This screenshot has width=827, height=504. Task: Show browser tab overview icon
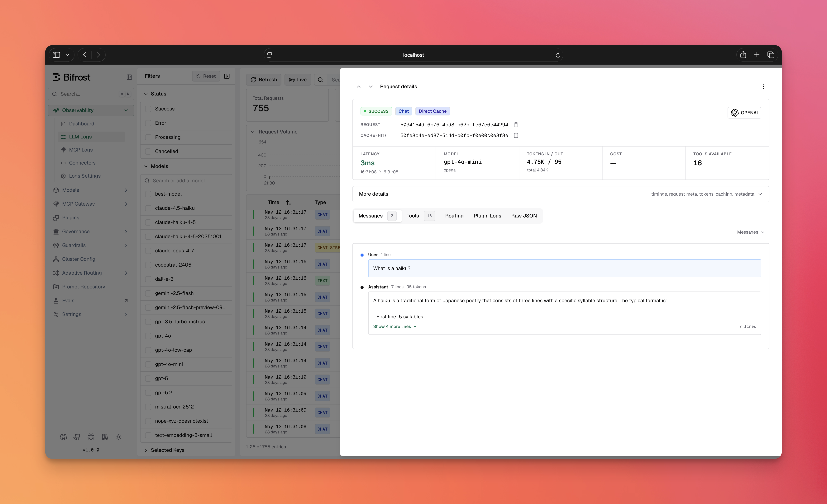pos(771,55)
